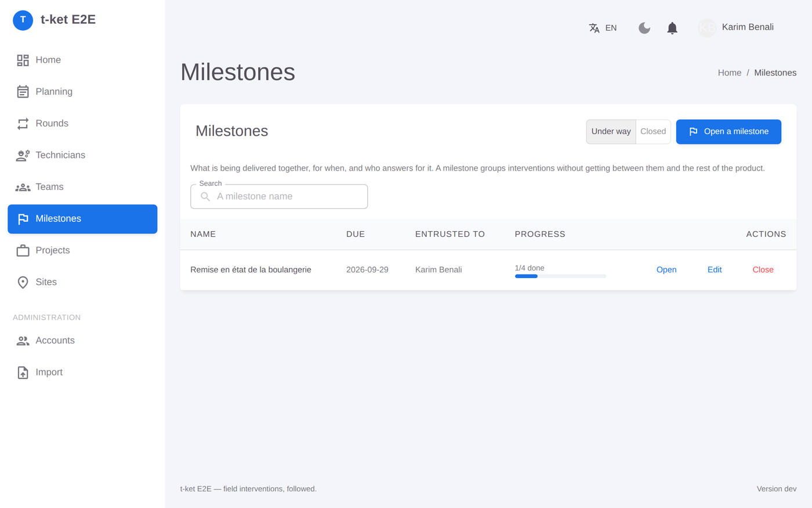
Task: Open the Karim Benali user menu
Action: [736, 27]
